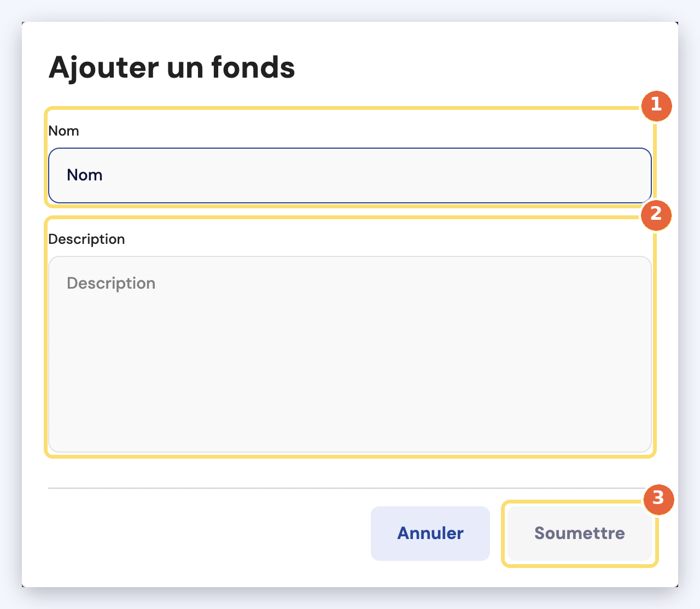
Task: Click empty center of the Description box
Action: point(350,366)
